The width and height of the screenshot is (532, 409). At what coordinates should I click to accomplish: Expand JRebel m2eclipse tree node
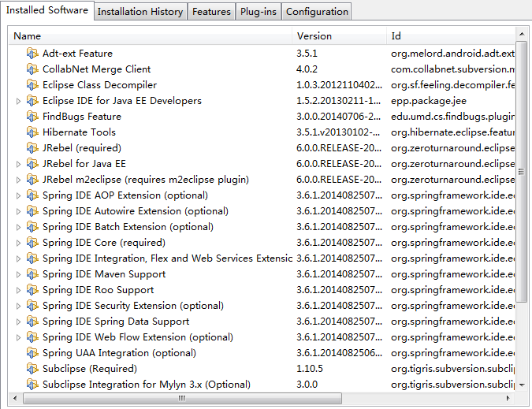pos(18,180)
